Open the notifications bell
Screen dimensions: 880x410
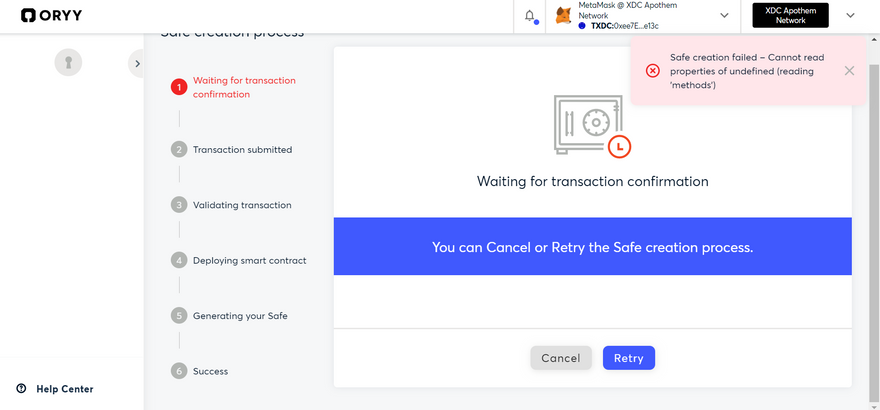(x=529, y=16)
